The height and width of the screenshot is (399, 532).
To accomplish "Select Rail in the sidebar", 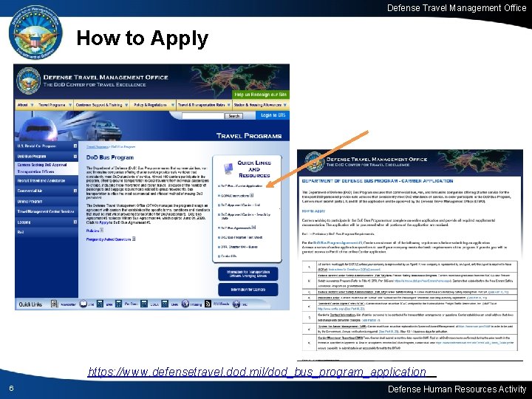I will [x=47, y=232].
